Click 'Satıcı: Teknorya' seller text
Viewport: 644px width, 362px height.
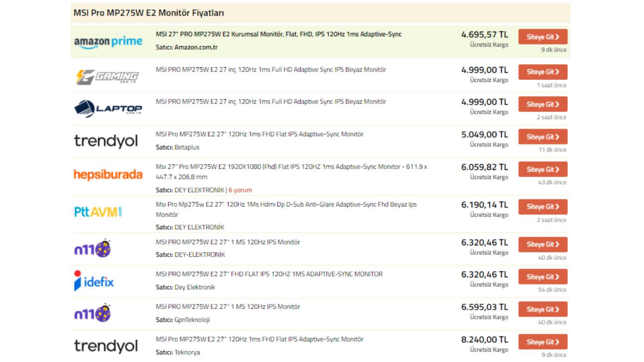click(x=178, y=352)
